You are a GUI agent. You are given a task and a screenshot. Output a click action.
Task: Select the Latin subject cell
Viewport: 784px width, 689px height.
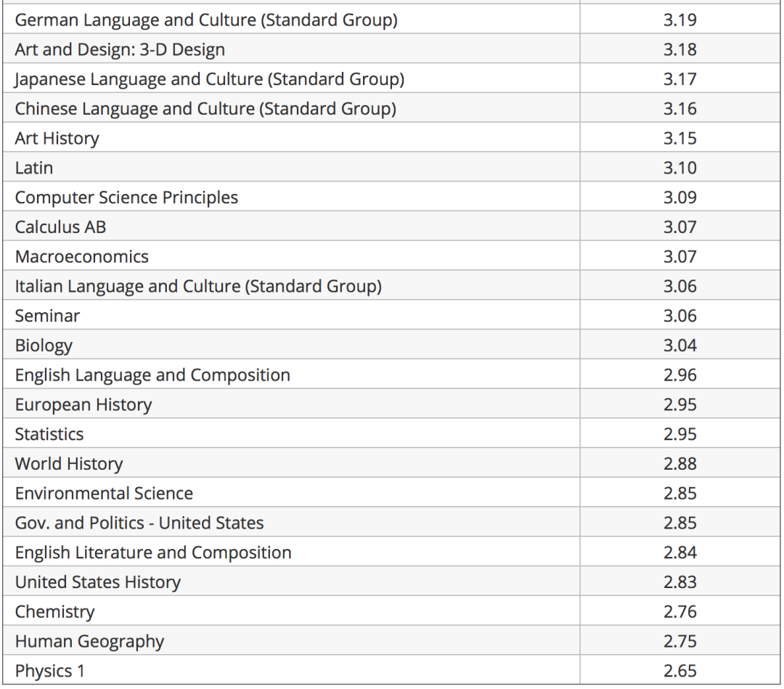pos(34,168)
